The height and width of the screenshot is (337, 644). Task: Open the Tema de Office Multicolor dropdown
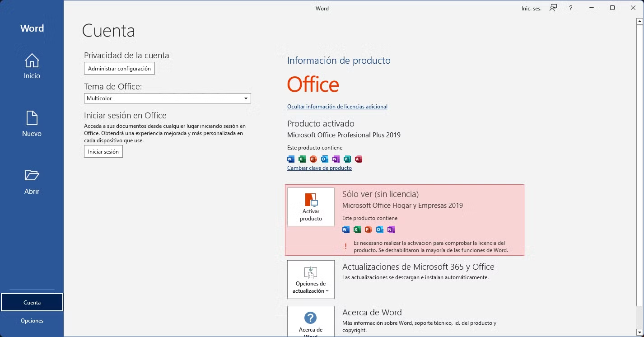[x=168, y=98]
